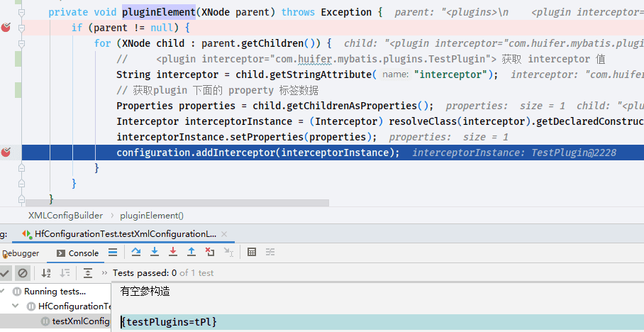The height and width of the screenshot is (332, 644).
Task: Collapse the HfConfigurationTest tree node
Action: coord(16,306)
